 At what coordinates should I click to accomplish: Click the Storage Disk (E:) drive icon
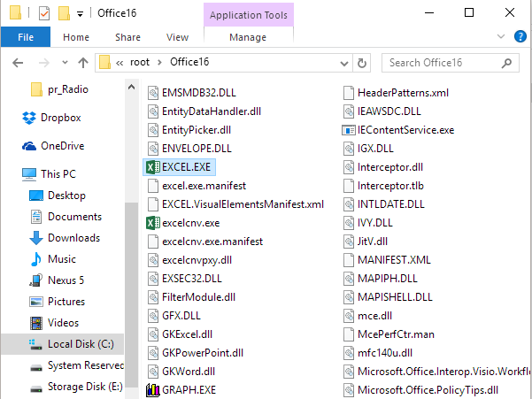click(x=36, y=388)
